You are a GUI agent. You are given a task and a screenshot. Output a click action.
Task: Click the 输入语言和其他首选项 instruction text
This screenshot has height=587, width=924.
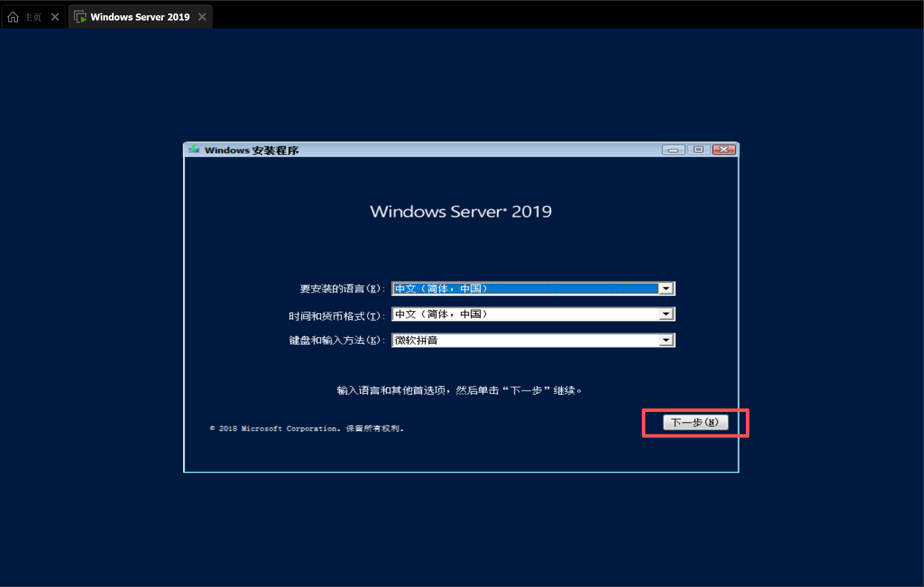(459, 390)
